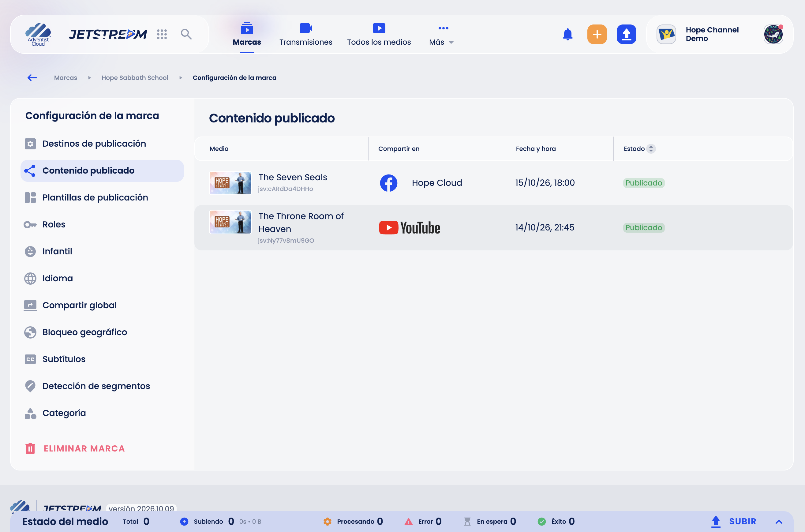805x532 pixels.
Task: Open notifications bell icon
Action: click(x=567, y=34)
